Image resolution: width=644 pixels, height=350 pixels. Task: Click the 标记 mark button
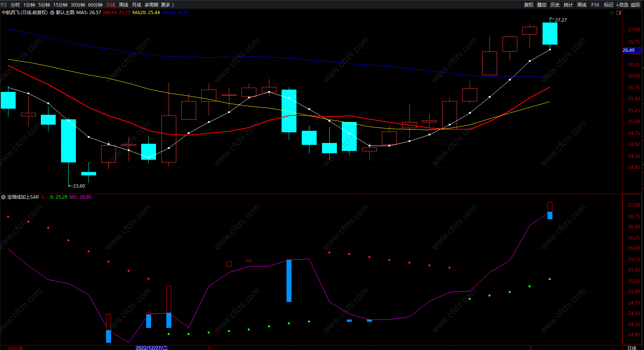tap(609, 5)
